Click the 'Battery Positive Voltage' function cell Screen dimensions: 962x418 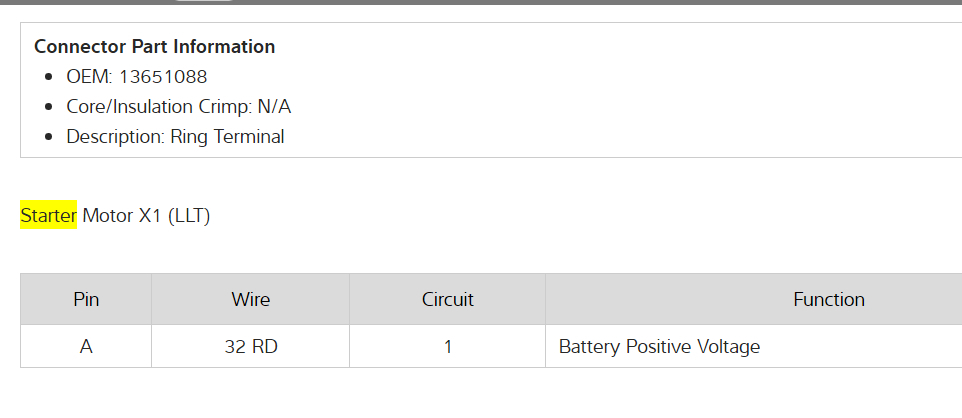(659, 347)
